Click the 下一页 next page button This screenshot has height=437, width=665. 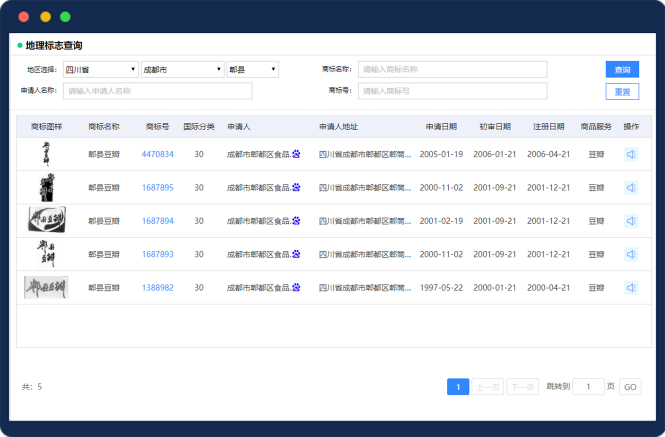pos(522,387)
